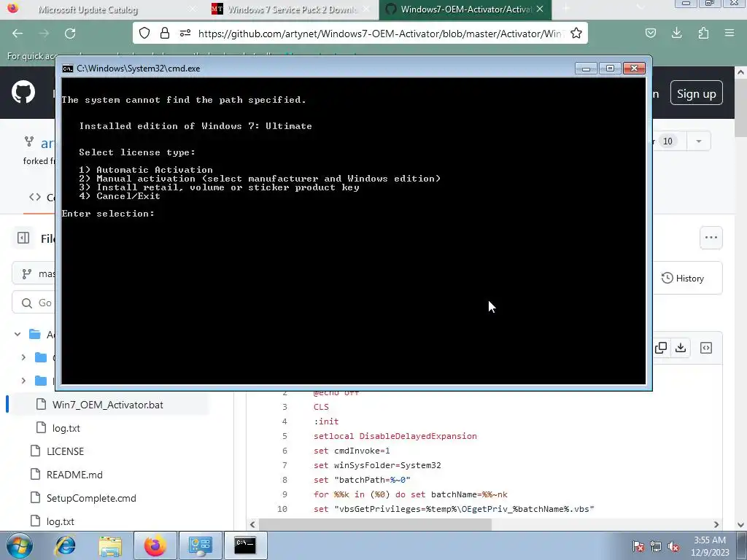Click the 'Cancel/Exit' line in cmd
Image resolution: width=747 pixels, height=560 pixels.
pyautogui.click(x=120, y=195)
